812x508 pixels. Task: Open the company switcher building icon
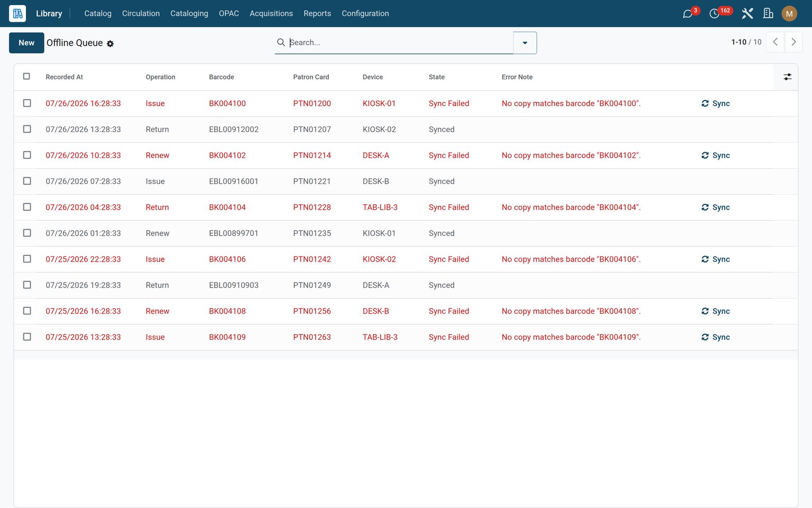(768, 14)
